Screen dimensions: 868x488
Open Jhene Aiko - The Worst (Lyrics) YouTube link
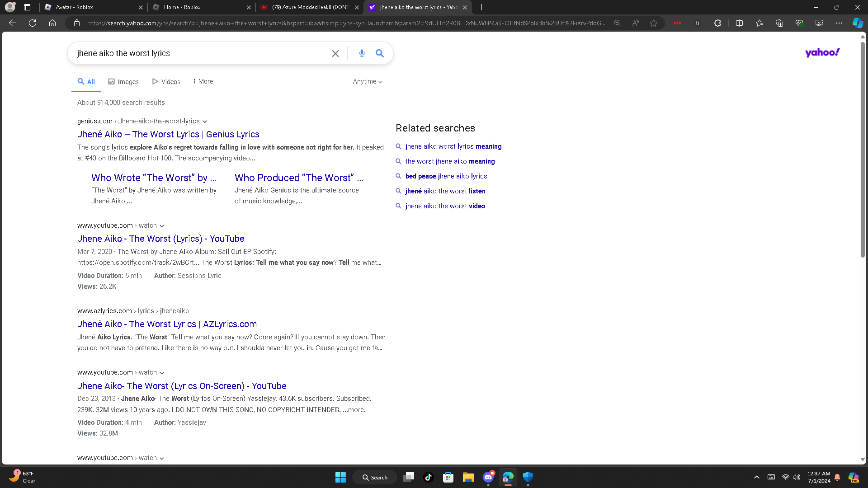click(161, 239)
